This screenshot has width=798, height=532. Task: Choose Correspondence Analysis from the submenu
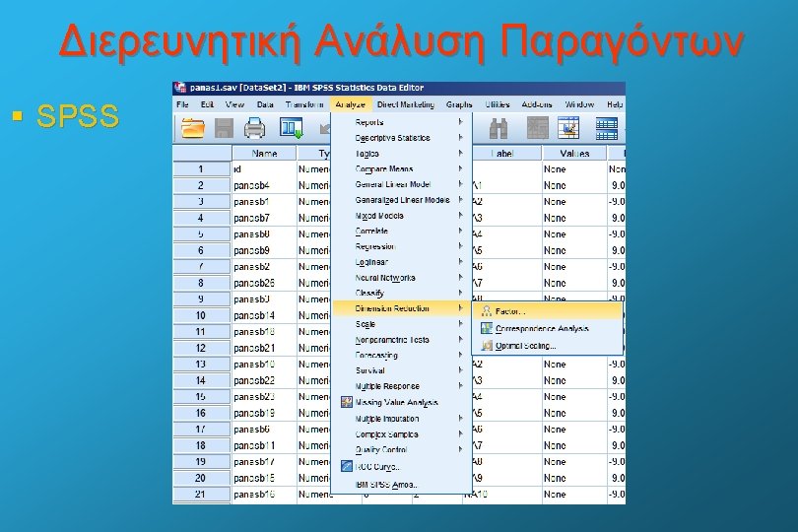[548, 328]
